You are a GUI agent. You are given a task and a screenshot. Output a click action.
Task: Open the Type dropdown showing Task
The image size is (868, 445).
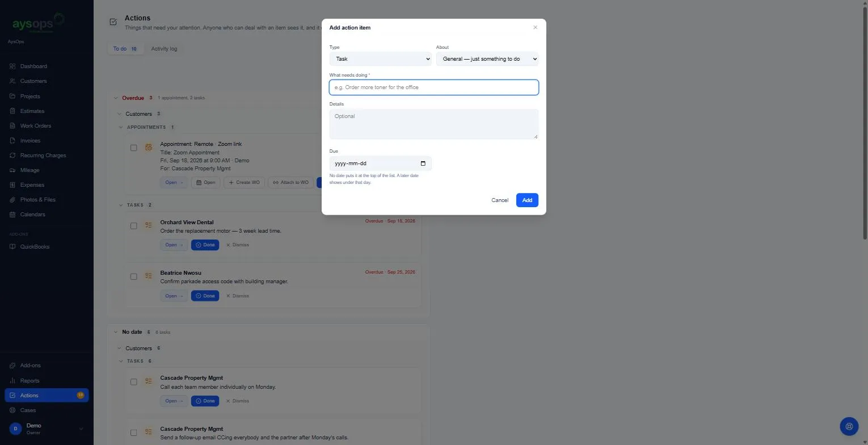click(380, 59)
